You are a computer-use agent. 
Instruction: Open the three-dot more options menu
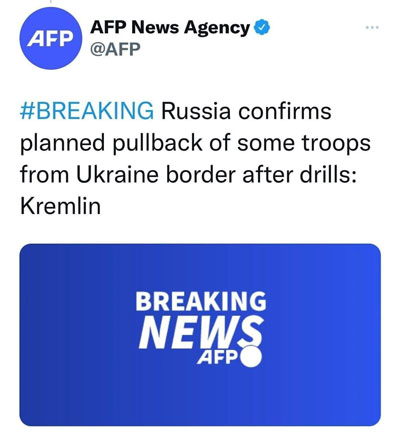click(x=372, y=27)
